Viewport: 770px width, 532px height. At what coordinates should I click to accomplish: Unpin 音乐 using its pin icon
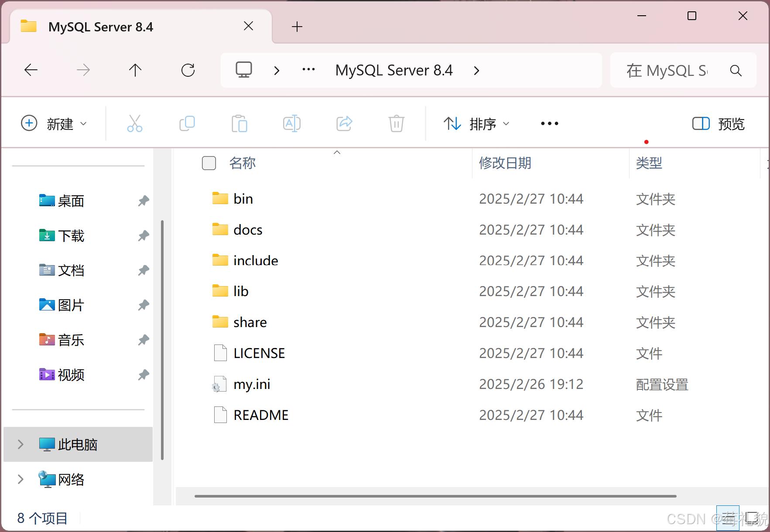(144, 340)
